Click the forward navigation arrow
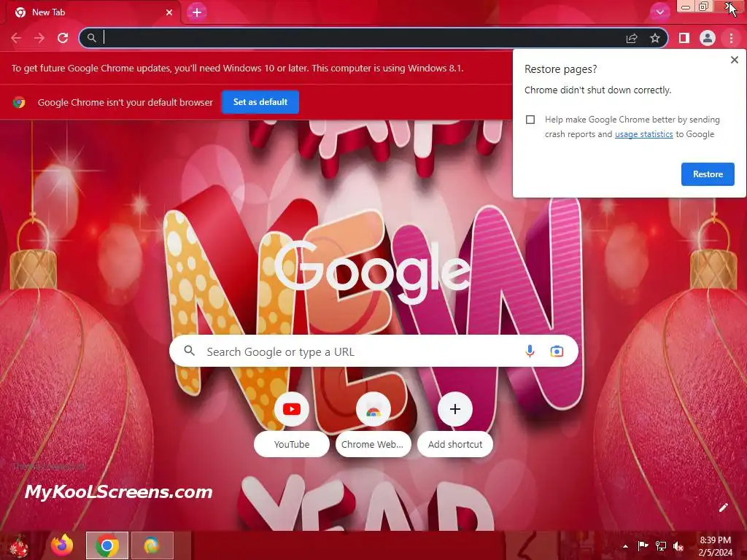Screen dimensions: 747x560 [x=39, y=38]
